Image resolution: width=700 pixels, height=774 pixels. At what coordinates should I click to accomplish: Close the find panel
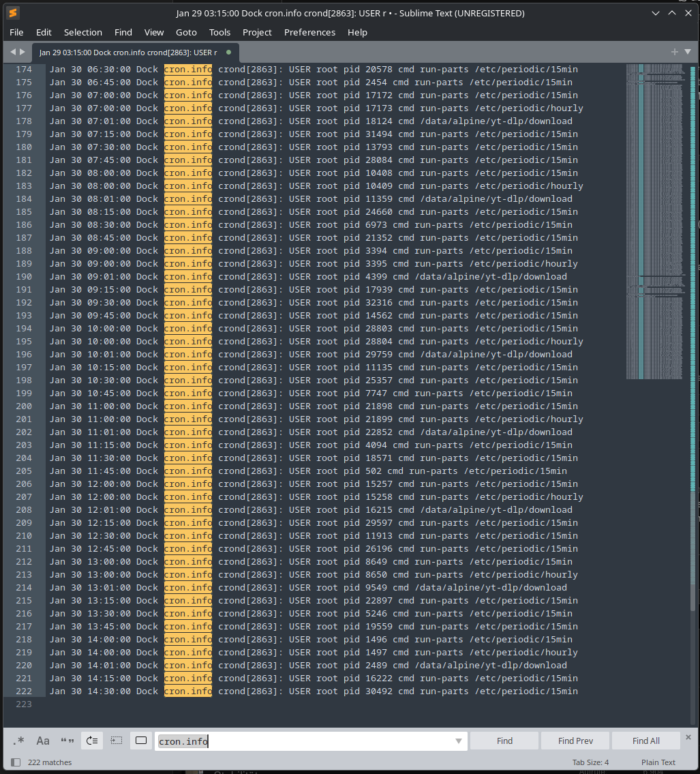click(x=688, y=737)
